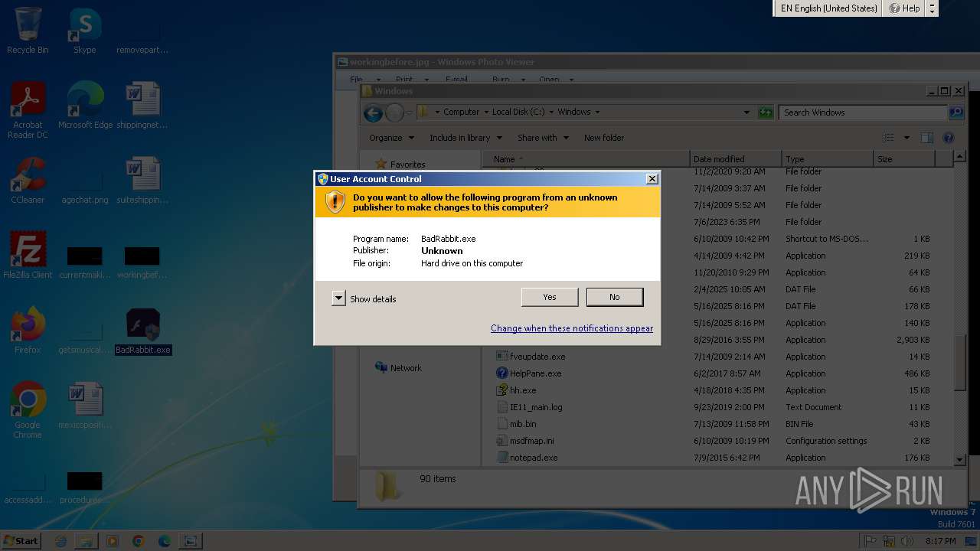Open Internet Explorer from taskbar
This screenshot has height=551, width=980.
click(x=61, y=541)
